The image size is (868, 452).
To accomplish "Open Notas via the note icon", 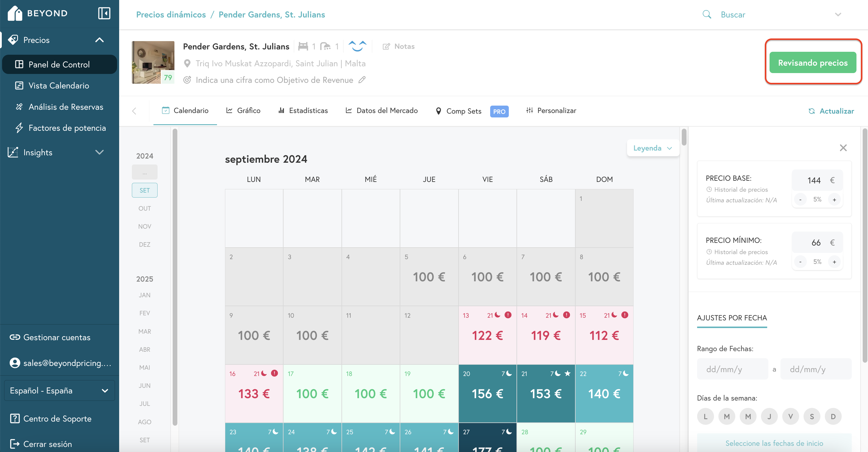I will (386, 46).
